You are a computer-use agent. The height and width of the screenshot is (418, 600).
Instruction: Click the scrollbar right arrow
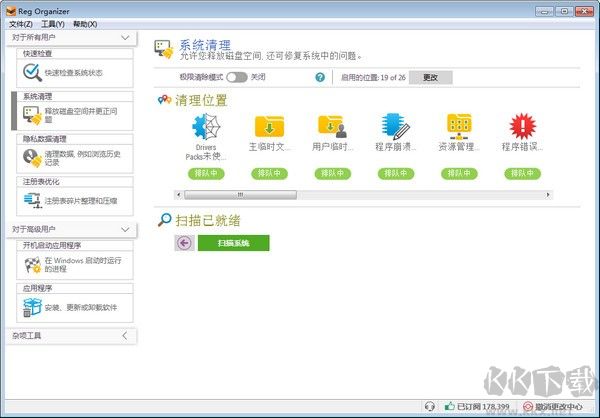click(548, 195)
